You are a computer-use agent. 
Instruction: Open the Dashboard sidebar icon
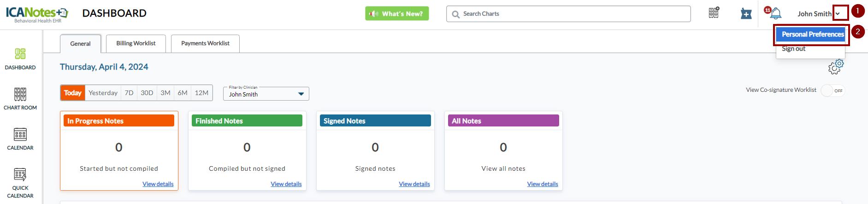pos(20,54)
